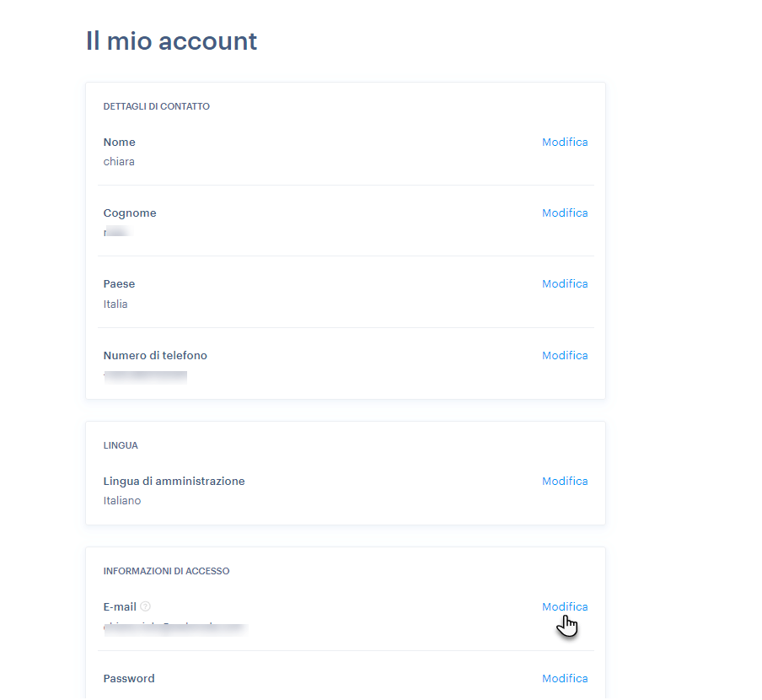Open the help icon beside E-mail

click(145, 606)
